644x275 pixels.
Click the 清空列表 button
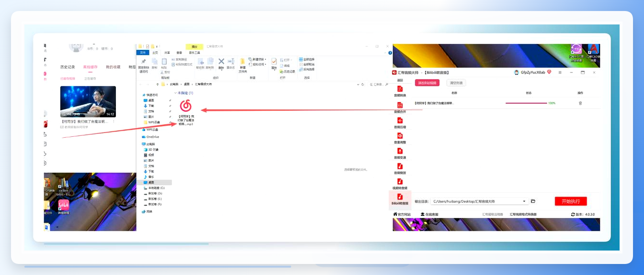click(456, 83)
